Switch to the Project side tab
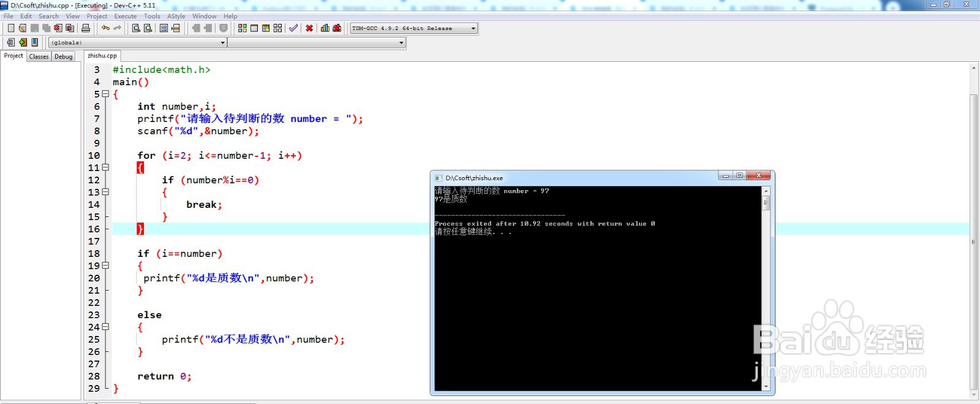 (x=13, y=56)
